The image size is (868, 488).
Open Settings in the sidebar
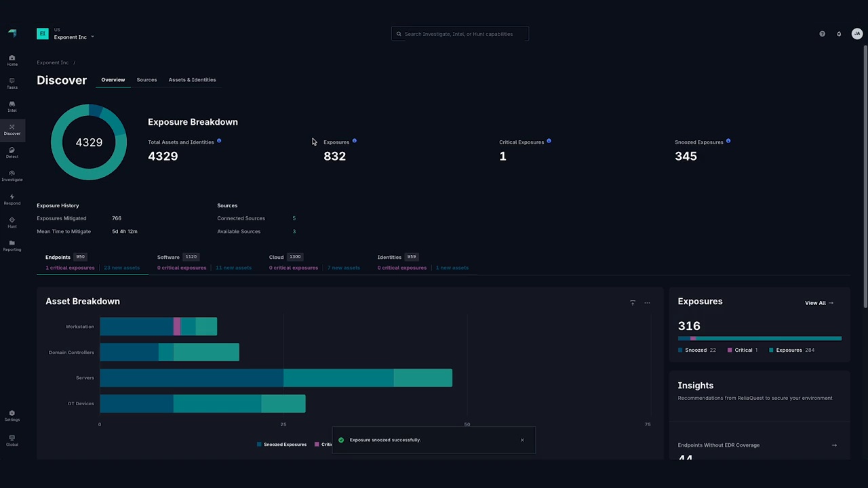pyautogui.click(x=12, y=415)
